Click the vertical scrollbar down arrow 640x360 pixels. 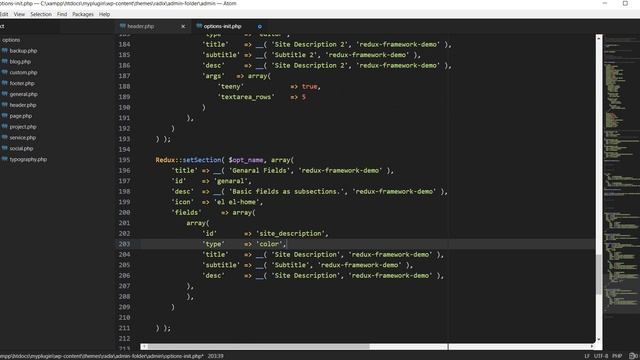coord(599,339)
